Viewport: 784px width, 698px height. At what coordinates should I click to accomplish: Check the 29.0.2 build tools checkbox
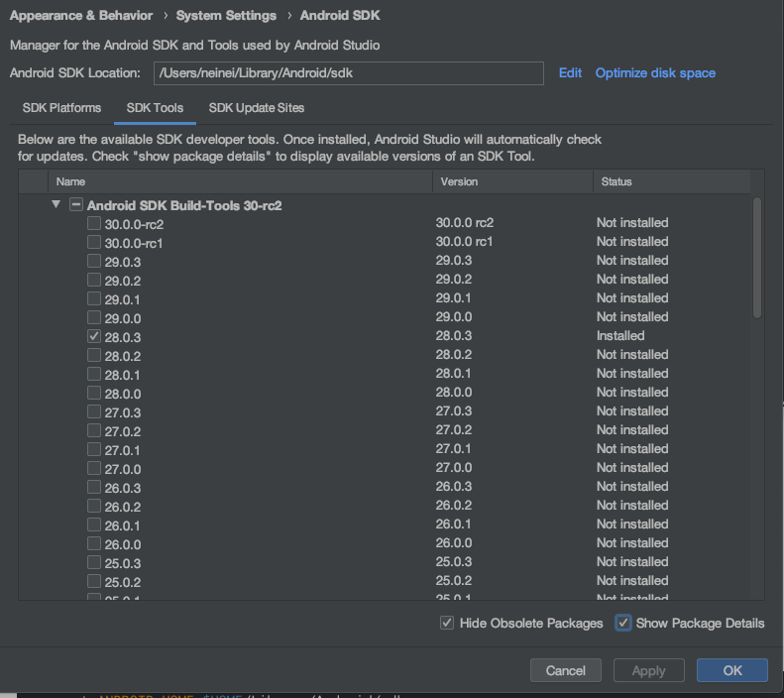[94, 280]
